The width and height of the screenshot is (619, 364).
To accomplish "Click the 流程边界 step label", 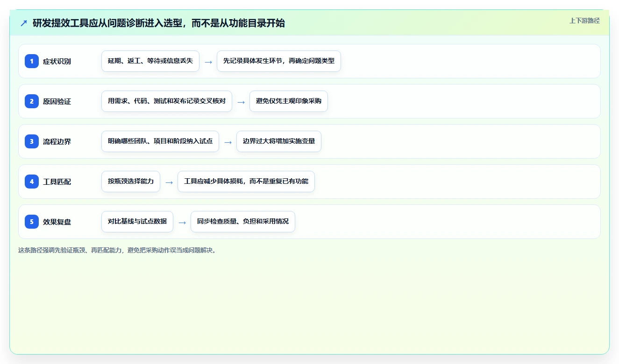I will (57, 141).
